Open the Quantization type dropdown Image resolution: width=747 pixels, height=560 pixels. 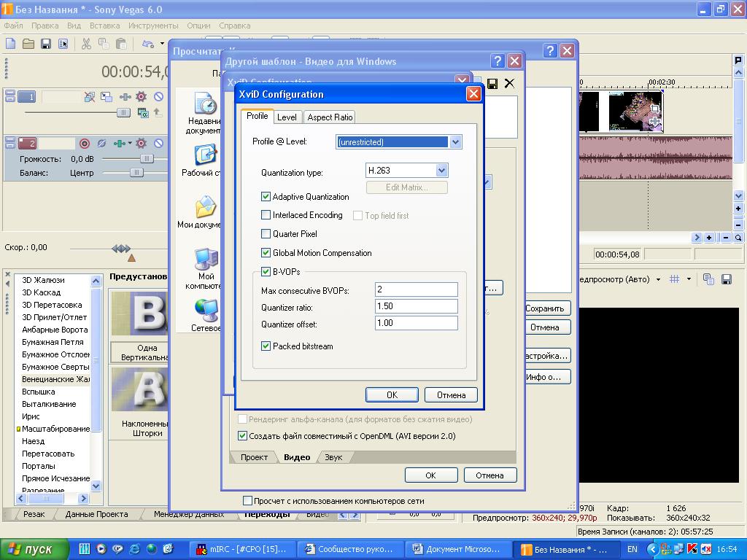point(441,171)
